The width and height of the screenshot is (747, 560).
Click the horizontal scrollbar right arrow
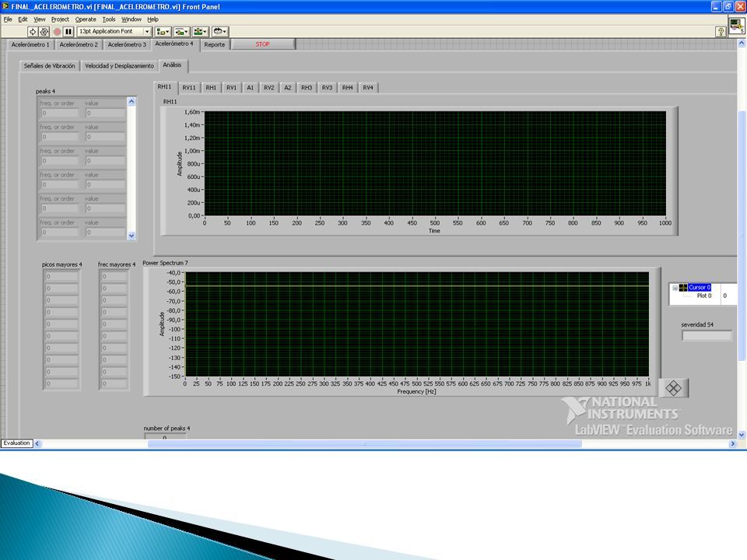(733, 444)
